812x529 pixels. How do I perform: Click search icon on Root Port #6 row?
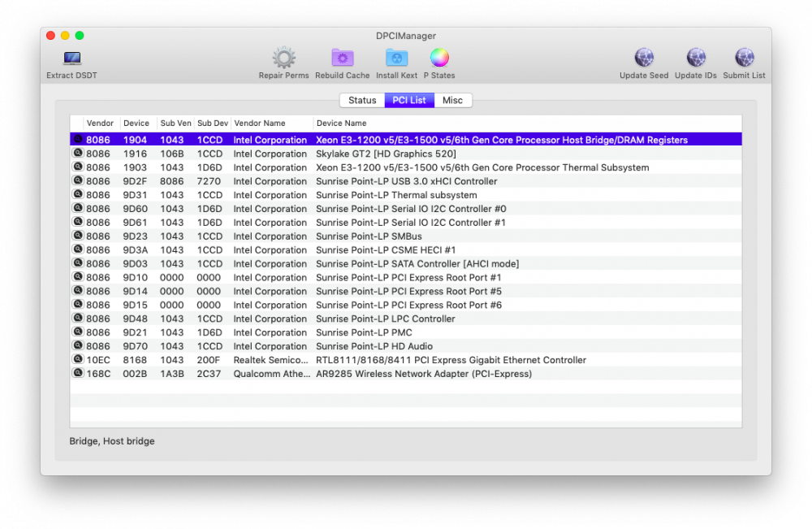(x=78, y=304)
